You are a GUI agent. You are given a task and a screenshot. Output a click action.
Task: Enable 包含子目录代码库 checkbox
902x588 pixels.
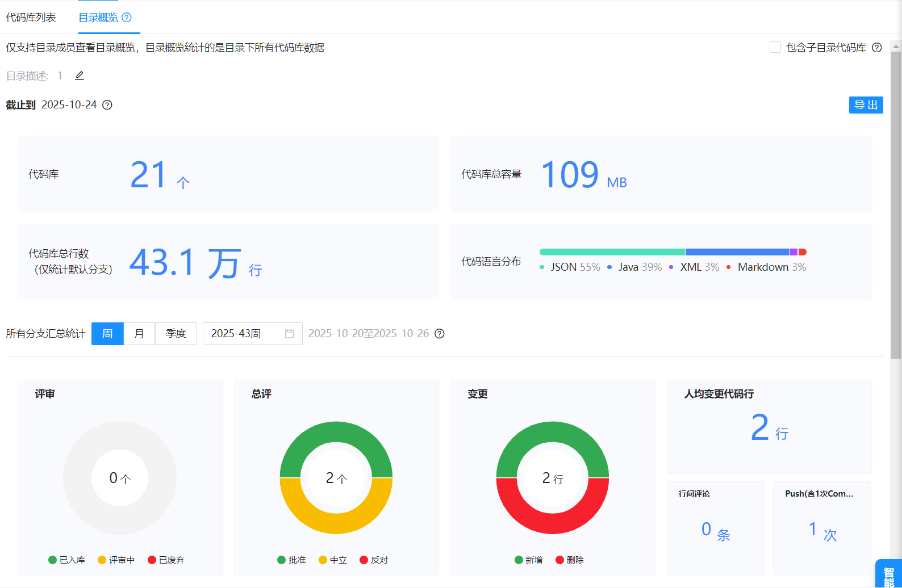click(x=775, y=48)
